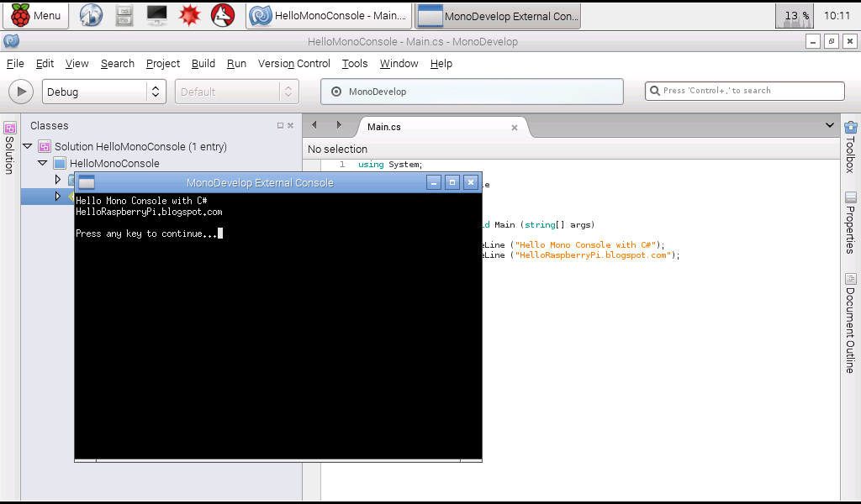Click the 'No selection' breadcrumb
861x504 pixels.
click(337, 150)
